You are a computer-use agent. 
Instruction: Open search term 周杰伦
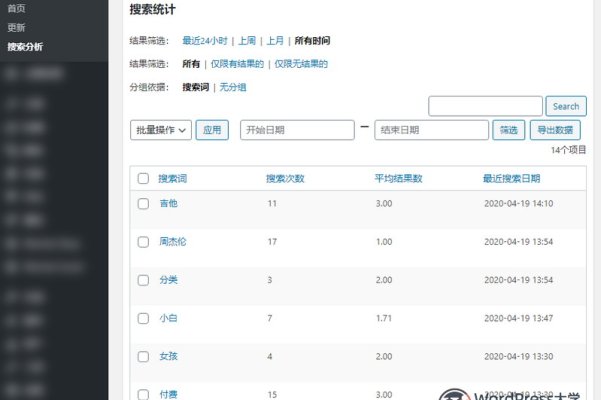(x=173, y=242)
